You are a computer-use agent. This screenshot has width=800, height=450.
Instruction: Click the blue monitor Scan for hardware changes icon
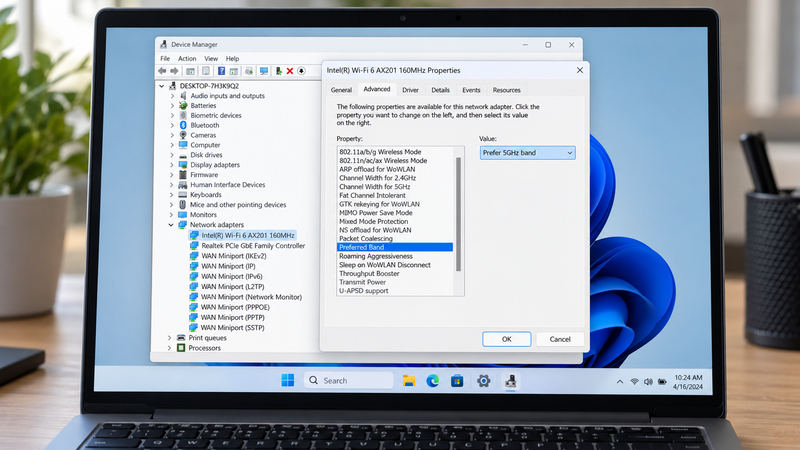264,71
